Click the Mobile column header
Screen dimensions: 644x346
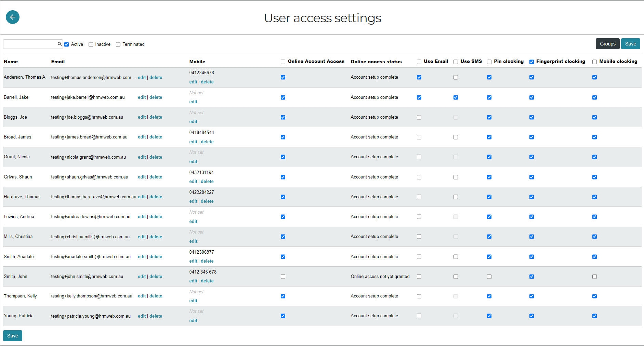[x=197, y=62]
